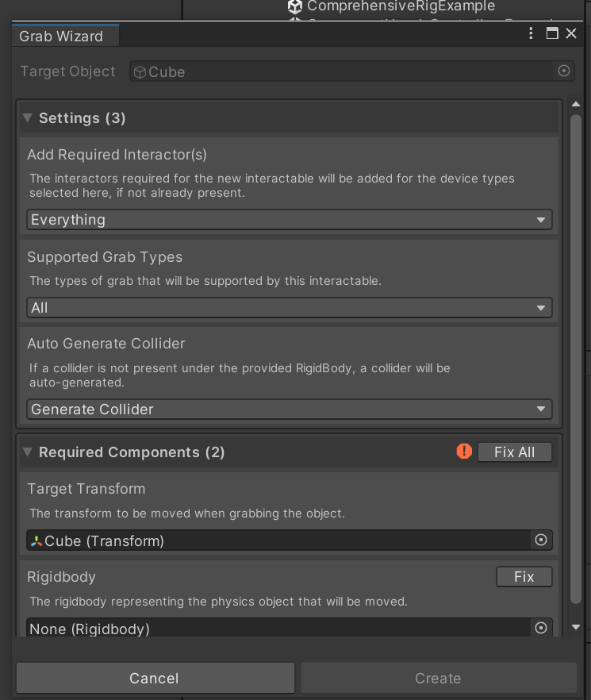Click the Cube transform axes icon

tap(36, 541)
